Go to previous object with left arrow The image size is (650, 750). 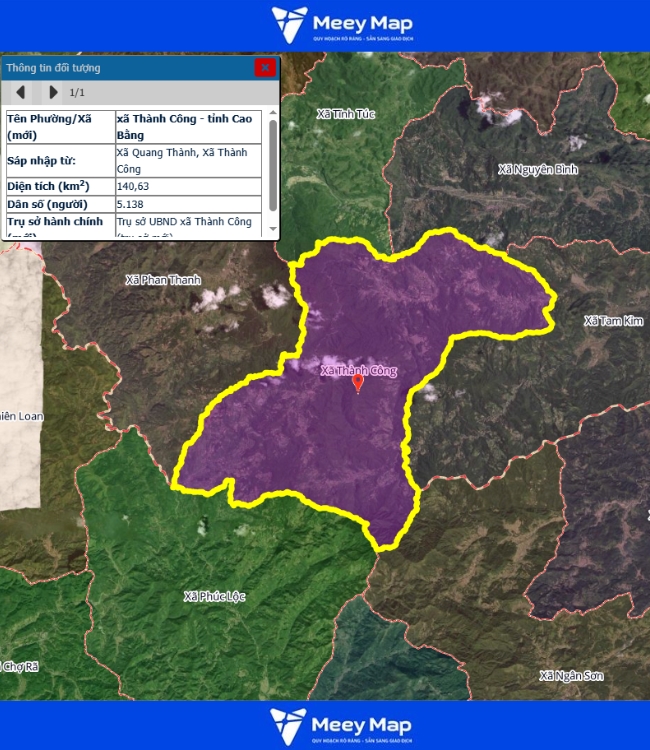tap(19, 93)
